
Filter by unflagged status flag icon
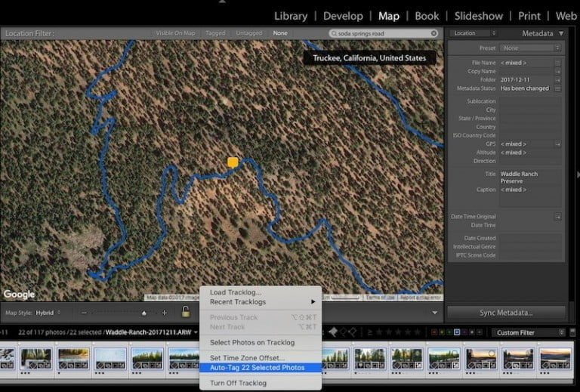pos(344,332)
